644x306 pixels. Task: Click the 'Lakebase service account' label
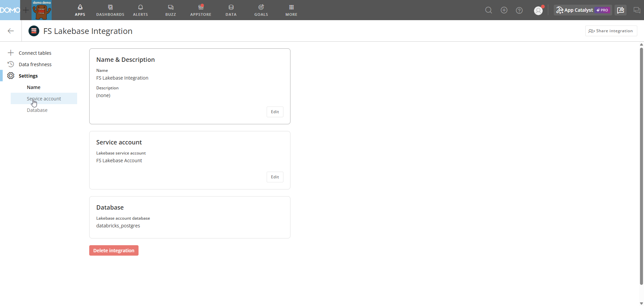point(121,153)
